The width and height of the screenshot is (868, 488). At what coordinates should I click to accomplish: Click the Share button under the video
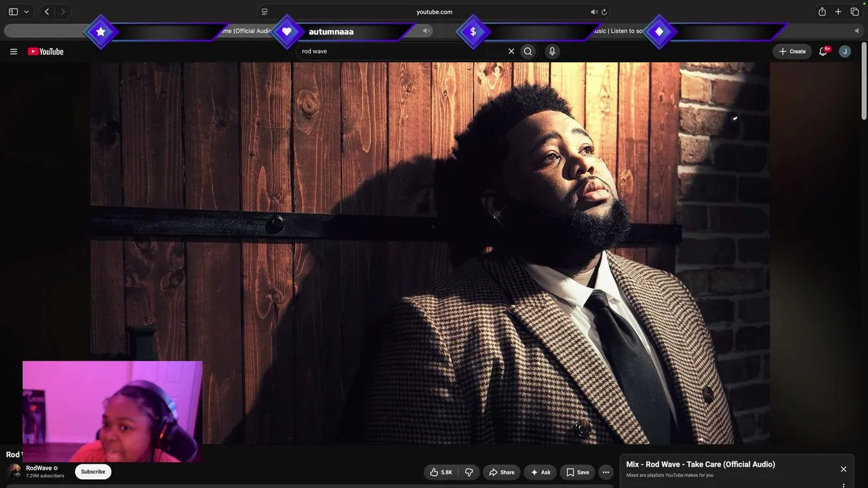point(502,472)
